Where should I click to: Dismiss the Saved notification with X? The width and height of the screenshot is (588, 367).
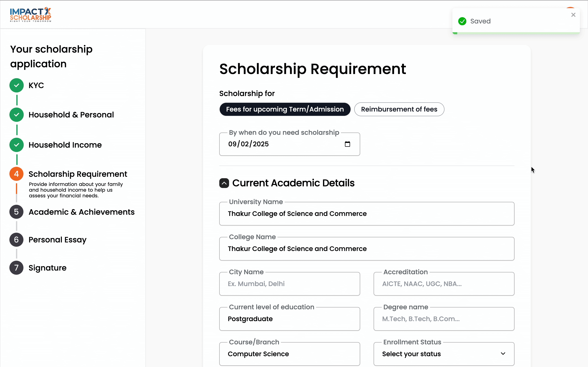(x=573, y=15)
